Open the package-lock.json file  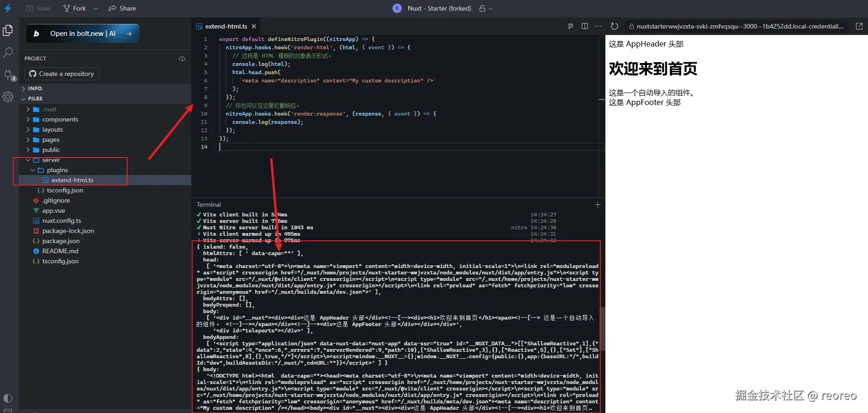105,231
